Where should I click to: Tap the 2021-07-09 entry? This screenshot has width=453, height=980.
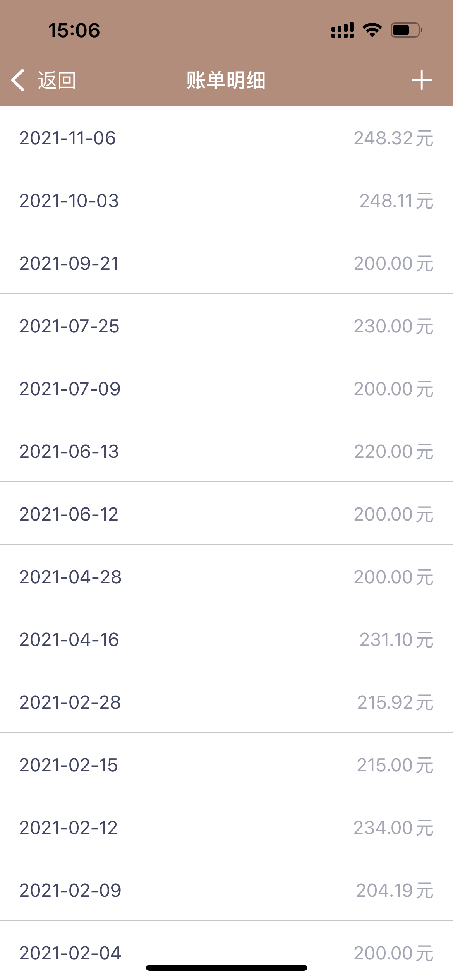click(226, 389)
